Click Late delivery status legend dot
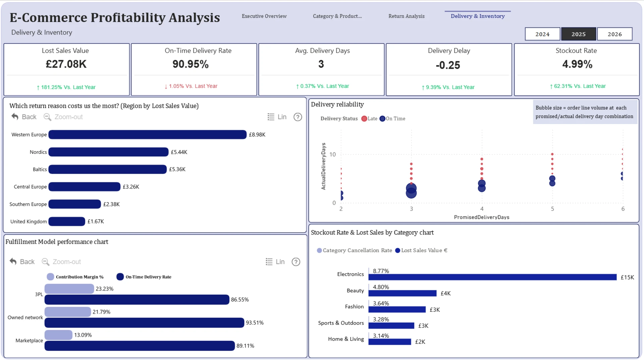The width and height of the screenshot is (644, 362). [364, 119]
